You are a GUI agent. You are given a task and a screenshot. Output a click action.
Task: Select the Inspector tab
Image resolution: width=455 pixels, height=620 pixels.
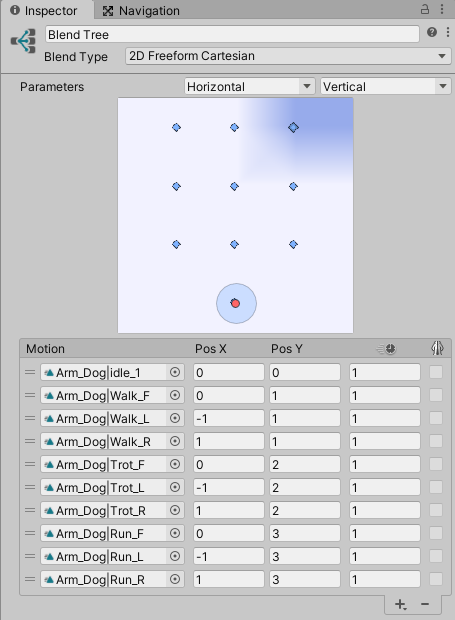pyautogui.click(x=44, y=11)
